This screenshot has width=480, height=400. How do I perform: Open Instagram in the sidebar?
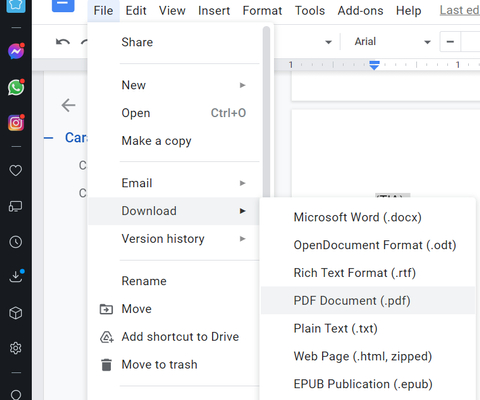(x=16, y=123)
